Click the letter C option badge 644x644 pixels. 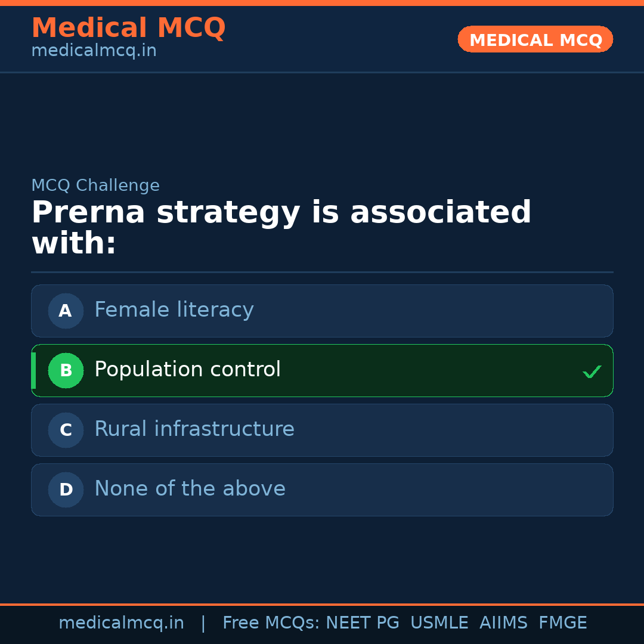click(x=66, y=430)
